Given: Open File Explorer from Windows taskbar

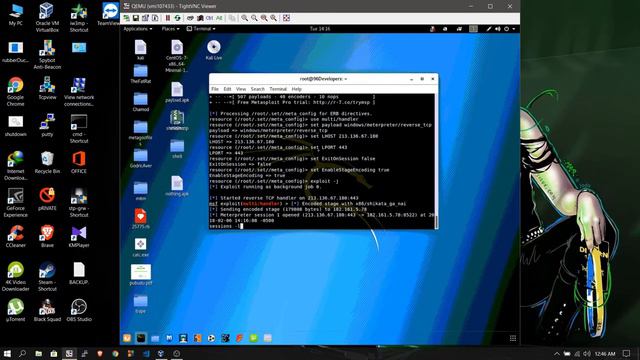Looking at the screenshot, I should 38,353.
